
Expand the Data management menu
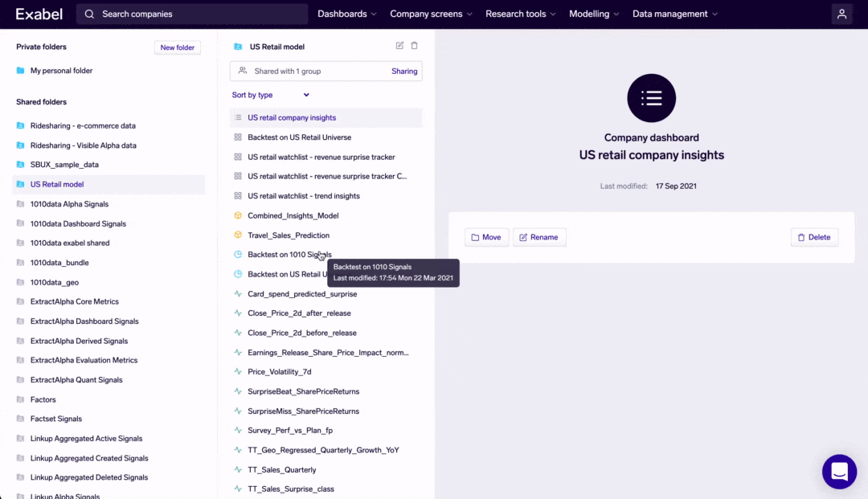pyautogui.click(x=675, y=14)
